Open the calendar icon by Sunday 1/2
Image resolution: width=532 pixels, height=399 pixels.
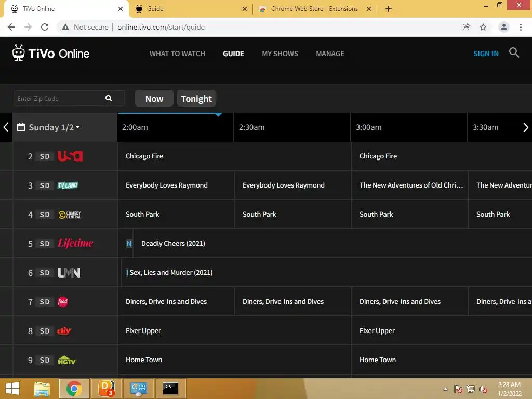(x=21, y=127)
